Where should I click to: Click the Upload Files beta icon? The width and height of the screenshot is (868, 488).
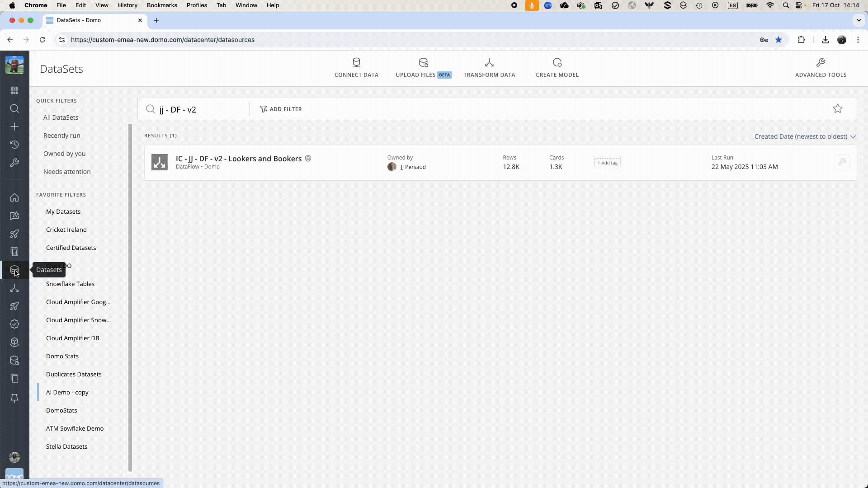423,63
